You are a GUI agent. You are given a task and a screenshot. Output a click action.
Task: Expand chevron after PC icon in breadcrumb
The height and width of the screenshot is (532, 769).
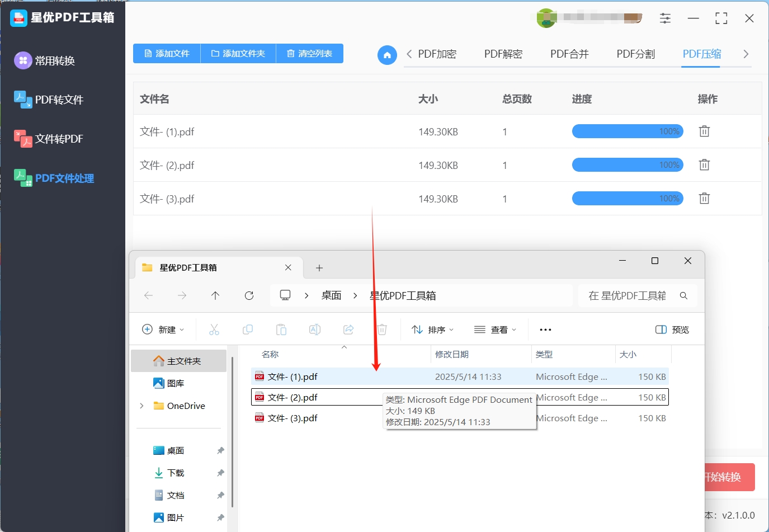306,295
